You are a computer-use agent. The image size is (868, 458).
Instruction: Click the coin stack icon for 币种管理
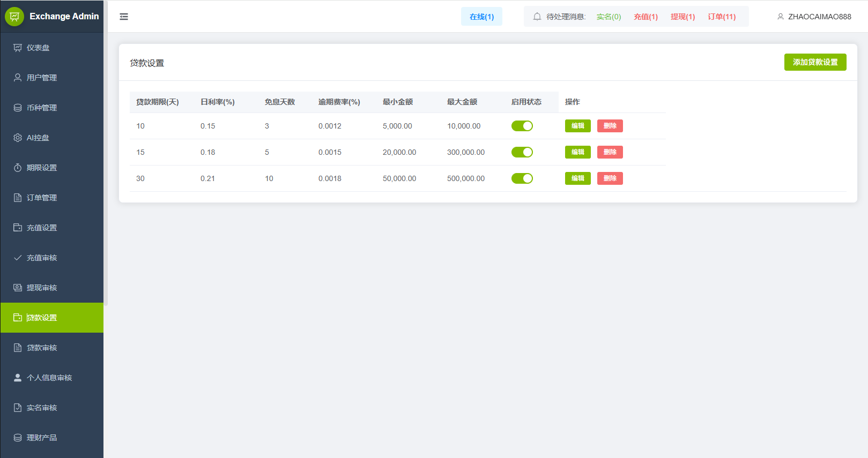coord(18,108)
